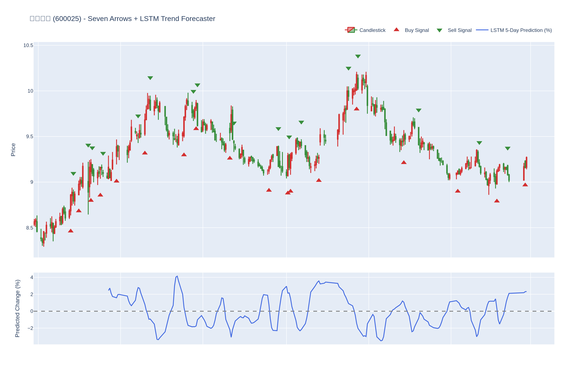
Task: Click the 10.5 tick label on price axis
Action: (28, 45)
